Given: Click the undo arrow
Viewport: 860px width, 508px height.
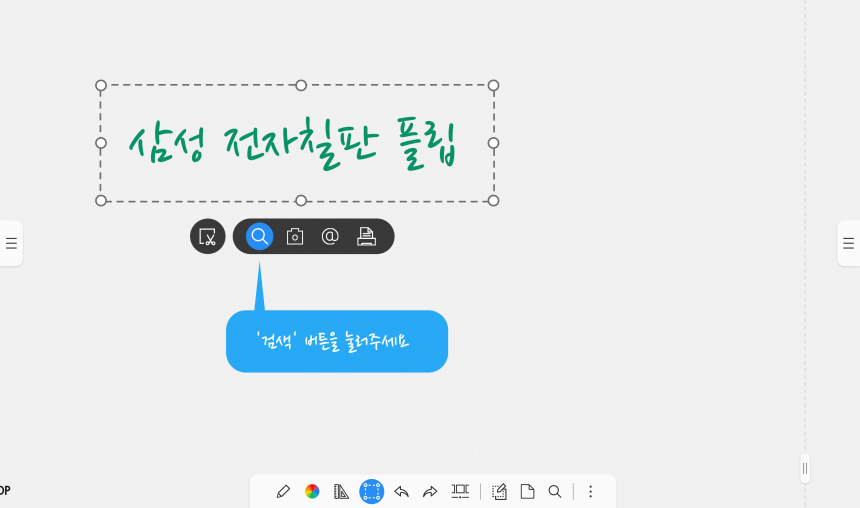Looking at the screenshot, I should 401,492.
